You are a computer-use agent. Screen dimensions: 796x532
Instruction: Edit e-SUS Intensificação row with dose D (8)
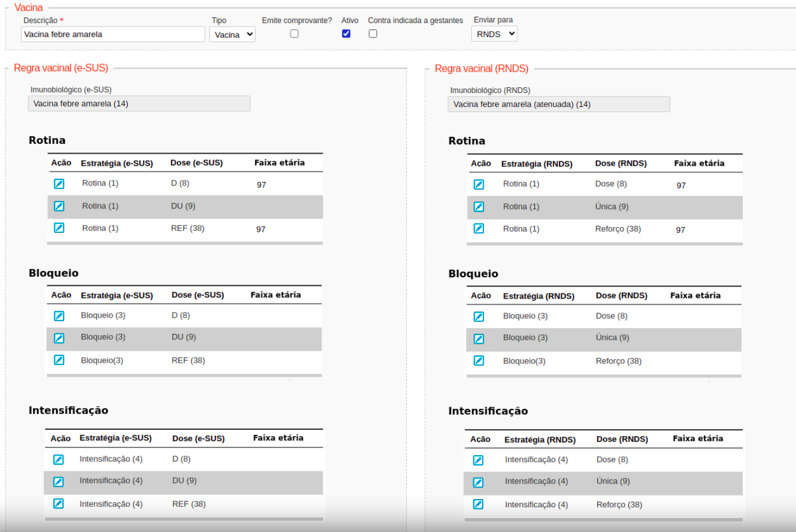point(58,460)
